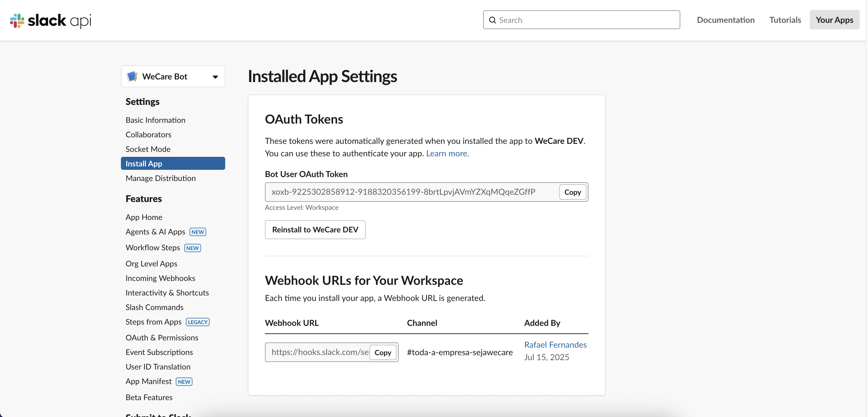
Task: Open Event Subscriptions in sidebar
Action: coord(159,352)
